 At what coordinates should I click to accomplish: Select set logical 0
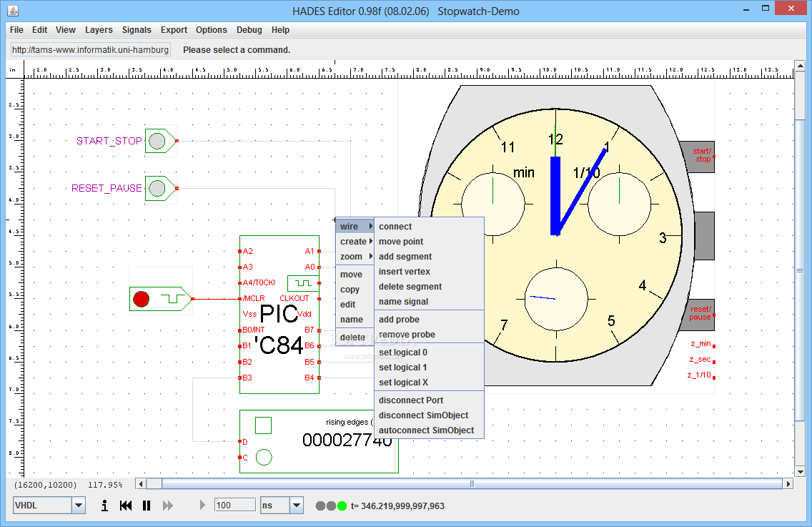429,353
